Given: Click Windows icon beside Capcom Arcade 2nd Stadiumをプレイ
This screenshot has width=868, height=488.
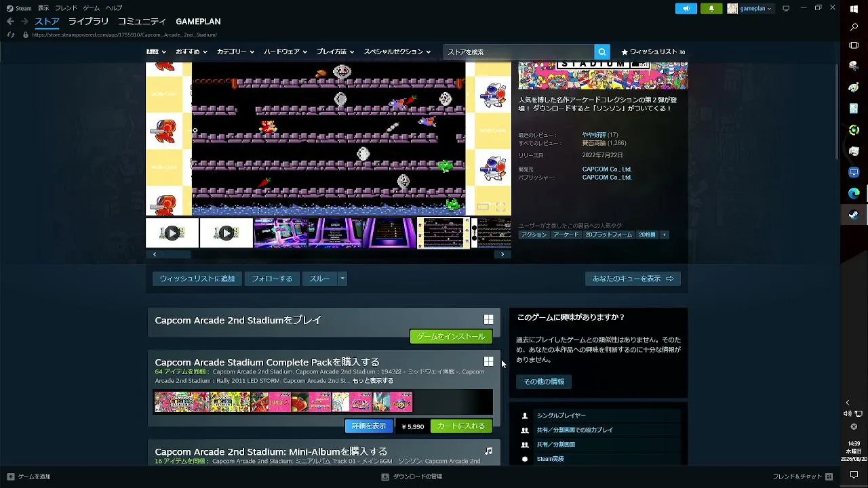Looking at the screenshot, I should tap(488, 320).
